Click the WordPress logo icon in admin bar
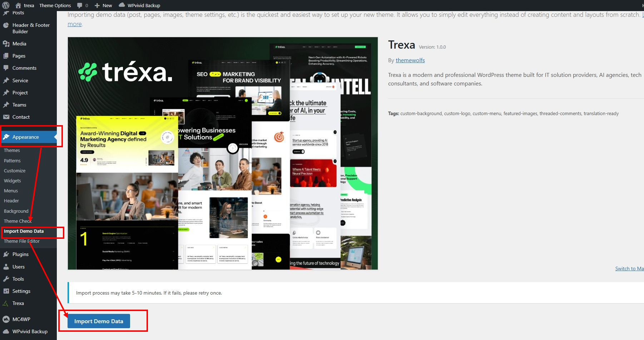 [6, 5]
